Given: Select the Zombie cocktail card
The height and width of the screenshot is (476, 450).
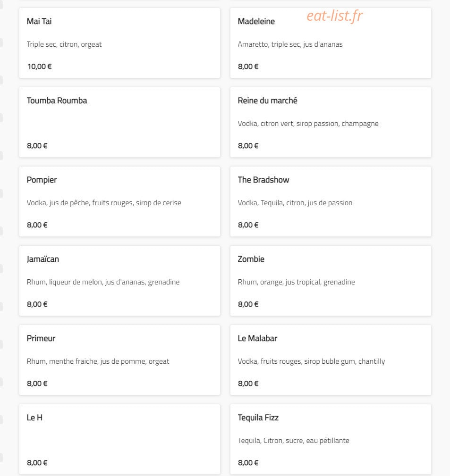Looking at the screenshot, I should [331, 281].
